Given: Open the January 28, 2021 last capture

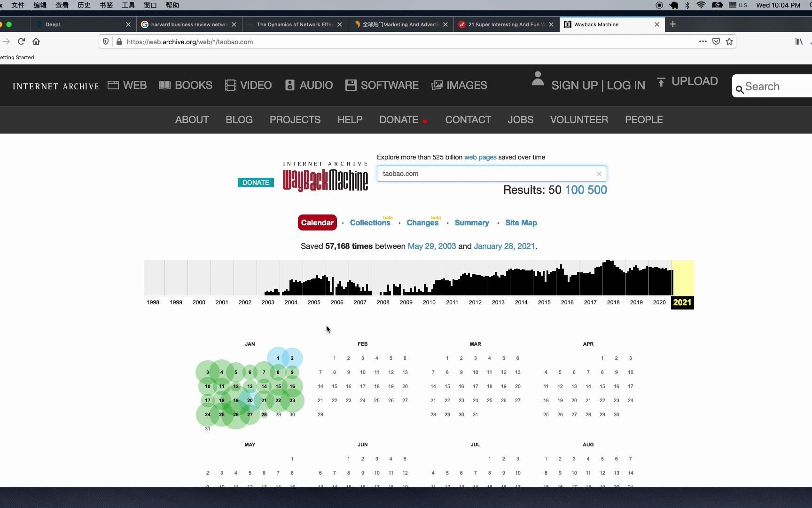Looking at the screenshot, I should pos(504,246).
